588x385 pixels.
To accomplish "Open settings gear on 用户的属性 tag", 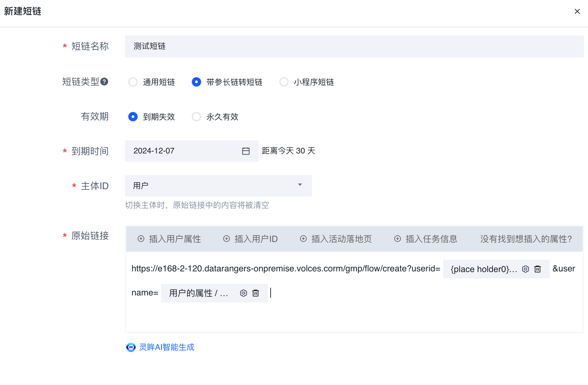I will click(244, 293).
